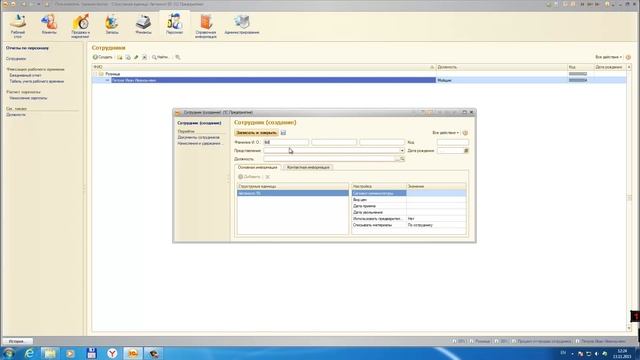Select the highlighted employee row under Розница
The height and width of the screenshot is (360, 640).
click(x=359, y=80)
